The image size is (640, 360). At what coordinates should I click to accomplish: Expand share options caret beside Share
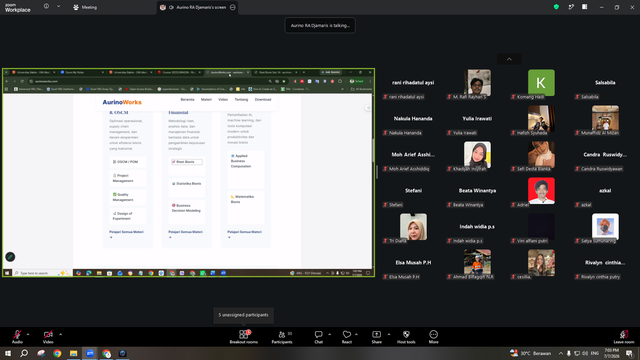[x=389, y=334]
